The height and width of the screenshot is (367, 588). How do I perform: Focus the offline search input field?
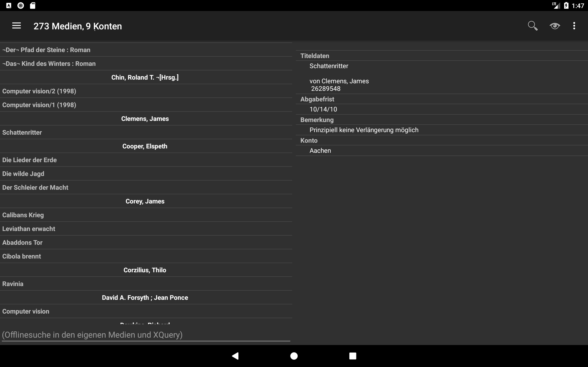(x=146, y=335)
